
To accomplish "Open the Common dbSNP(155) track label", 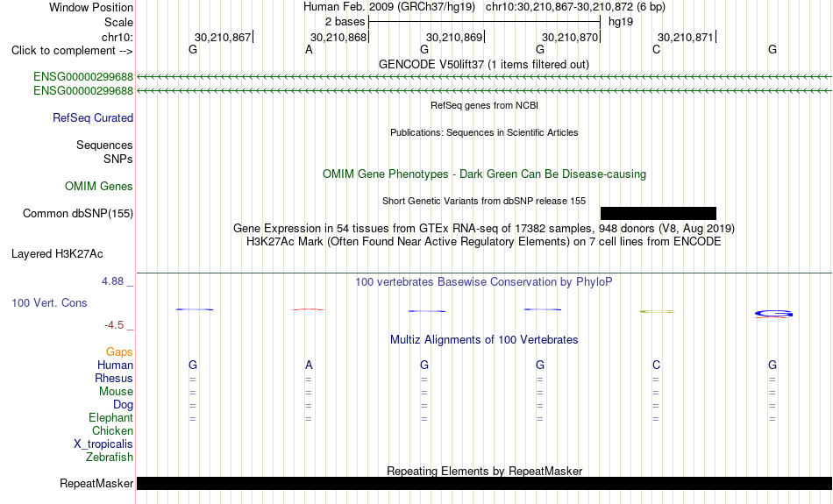I will click(x=77, y=214).
